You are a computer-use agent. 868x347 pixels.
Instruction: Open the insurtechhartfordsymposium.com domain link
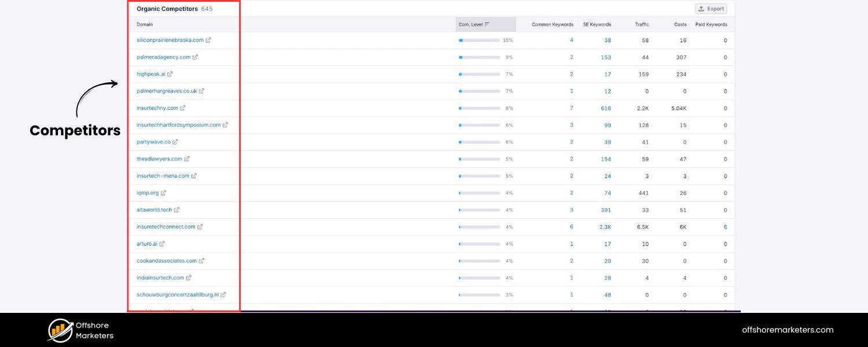point(178,124)
